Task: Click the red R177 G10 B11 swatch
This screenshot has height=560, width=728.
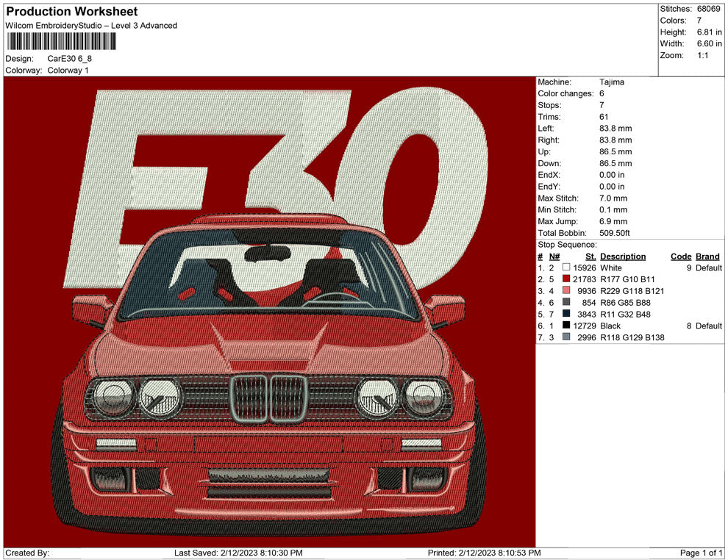Action: [x=566, y=279]
